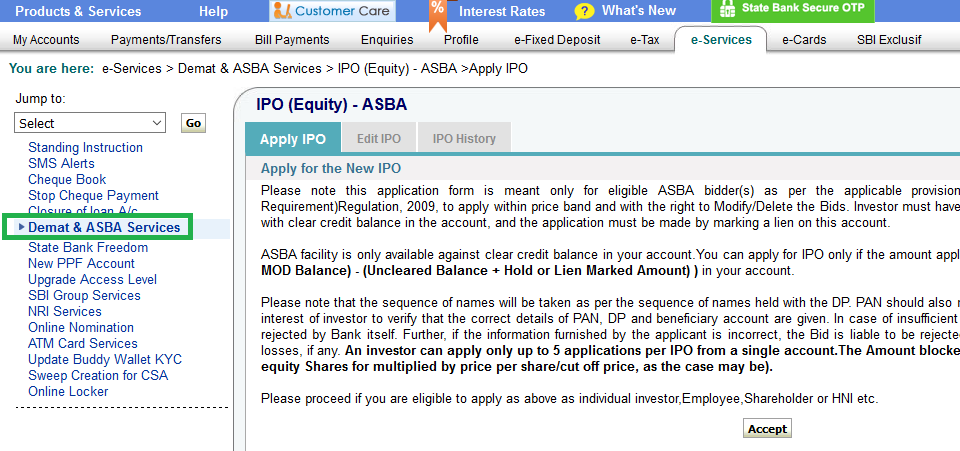
Task: Open the Stop Cheque Payment link
Action: tap(93, 195)
